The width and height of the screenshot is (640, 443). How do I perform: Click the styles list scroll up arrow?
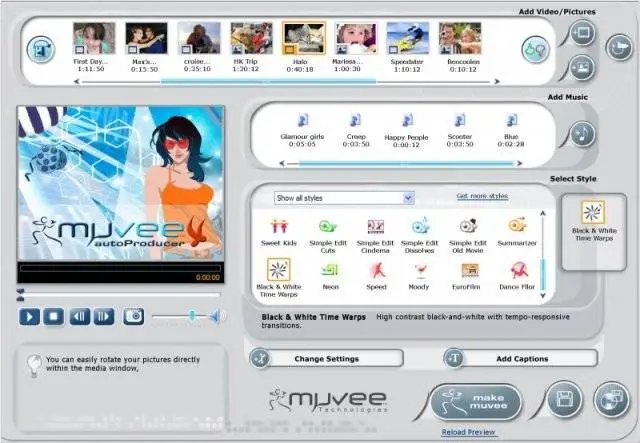click(542, 214)
